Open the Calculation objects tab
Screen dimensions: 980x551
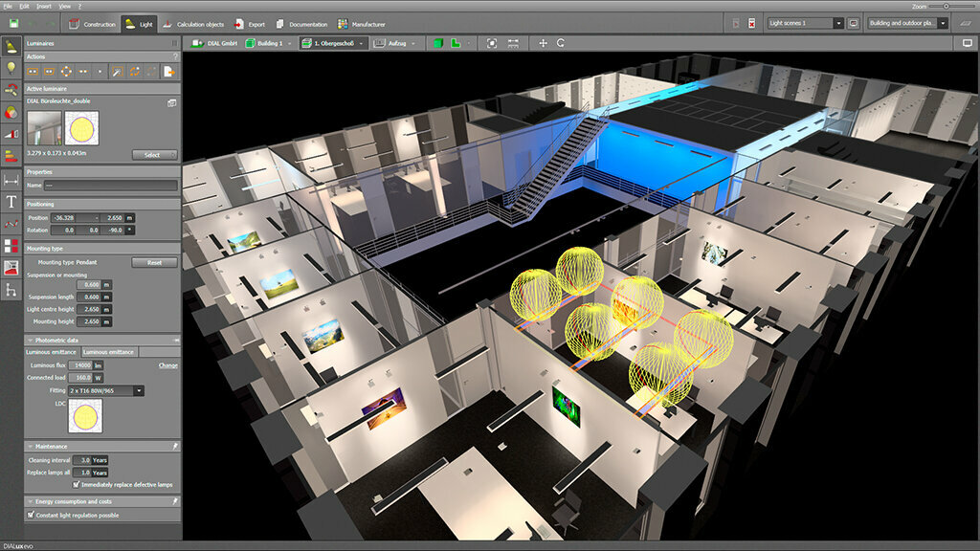(193, 24)
